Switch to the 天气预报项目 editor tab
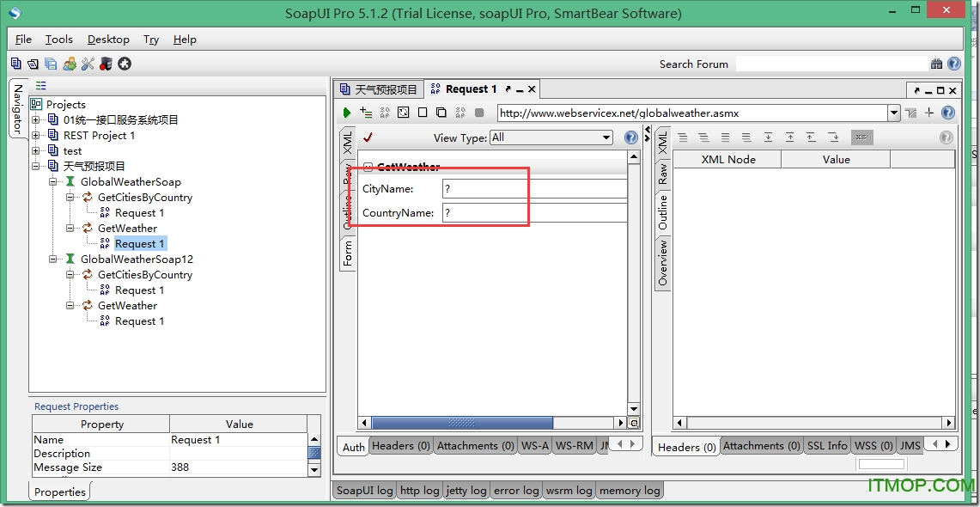This screenshot has height=507, width=980. point(379,89)
